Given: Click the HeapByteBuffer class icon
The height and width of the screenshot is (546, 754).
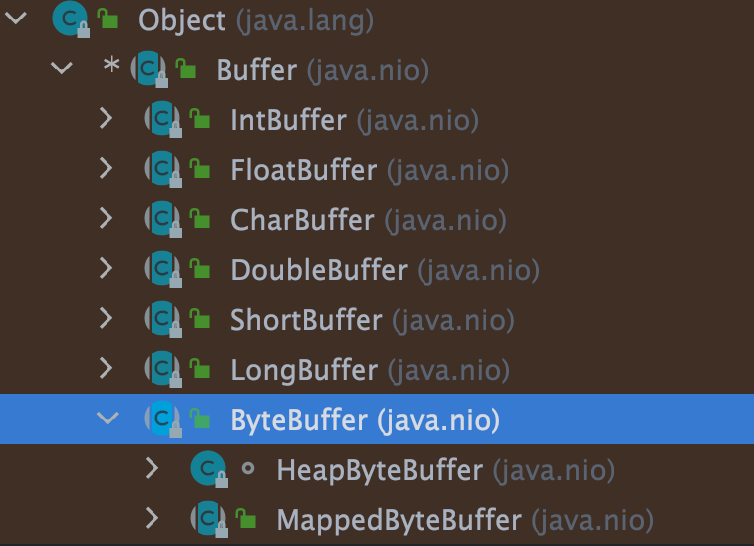Looking at the screenshot, I should 208,469.
